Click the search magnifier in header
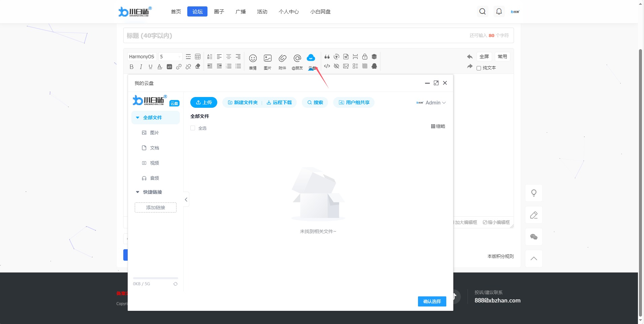 coord(482,11)
